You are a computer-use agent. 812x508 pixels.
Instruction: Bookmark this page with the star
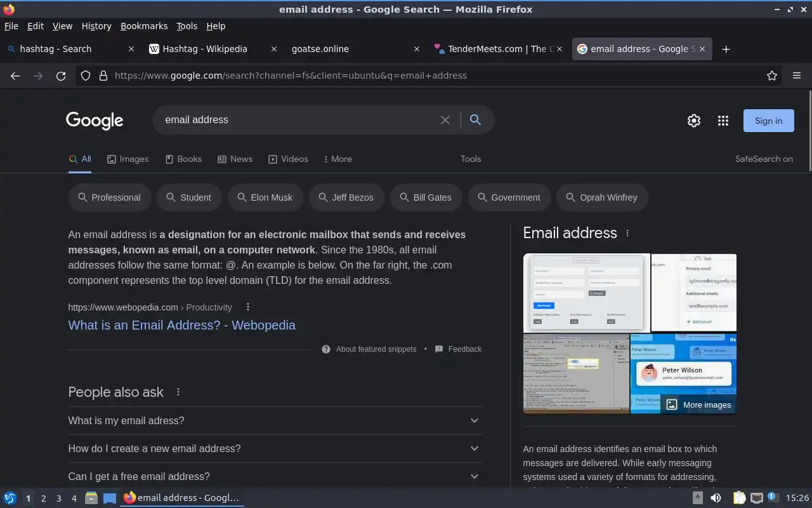point(772,76)
